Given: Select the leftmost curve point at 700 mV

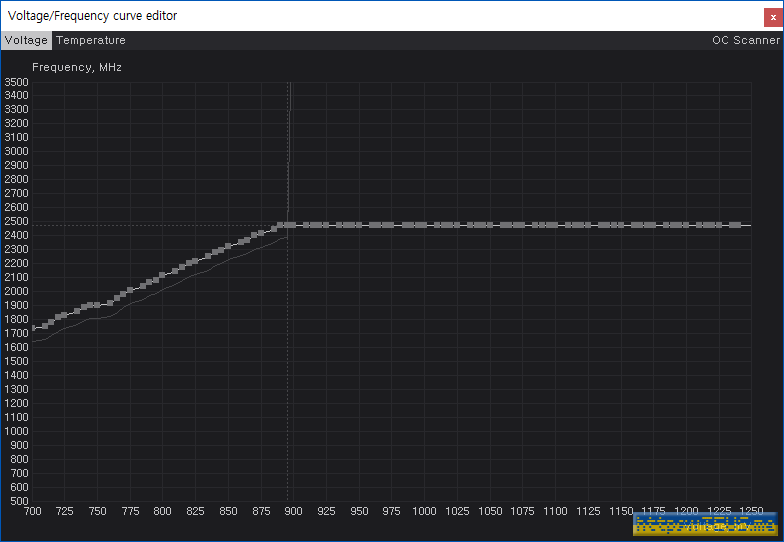Looking at the screenshot, I should click(33, 328).
